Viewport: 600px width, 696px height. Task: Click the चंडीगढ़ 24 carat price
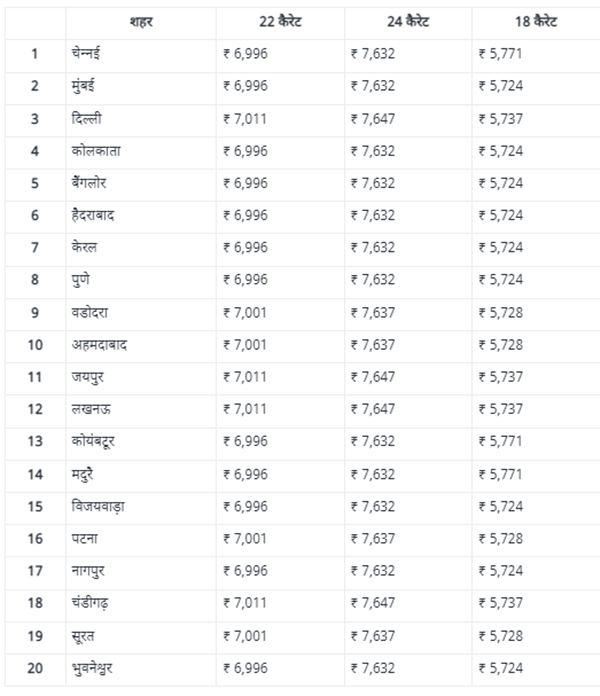[x=373, y=603]
